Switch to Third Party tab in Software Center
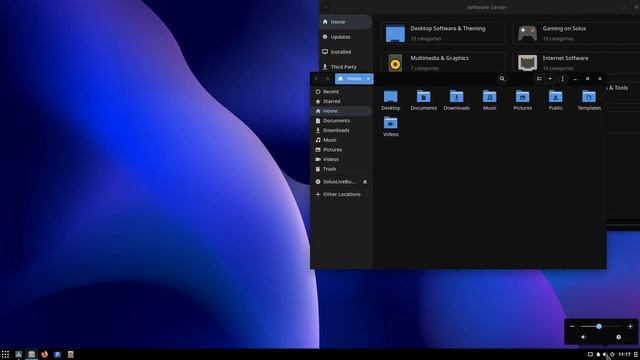 coord(345,67)
